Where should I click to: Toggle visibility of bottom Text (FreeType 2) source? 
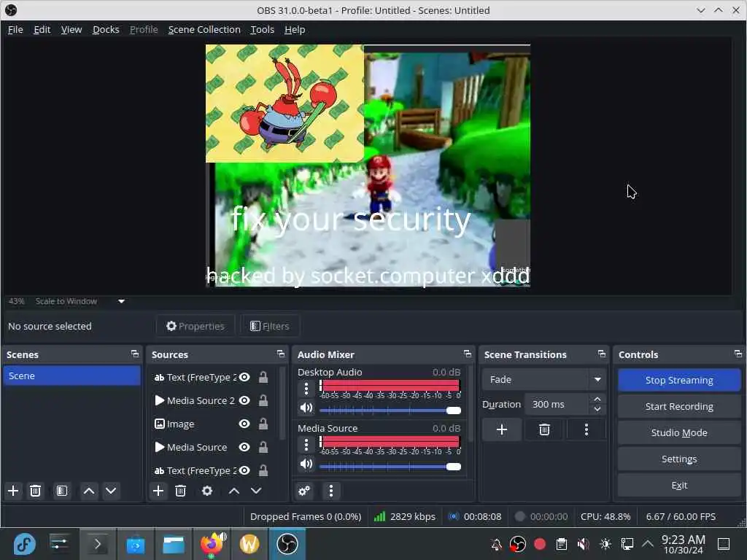tap(244, 470)
